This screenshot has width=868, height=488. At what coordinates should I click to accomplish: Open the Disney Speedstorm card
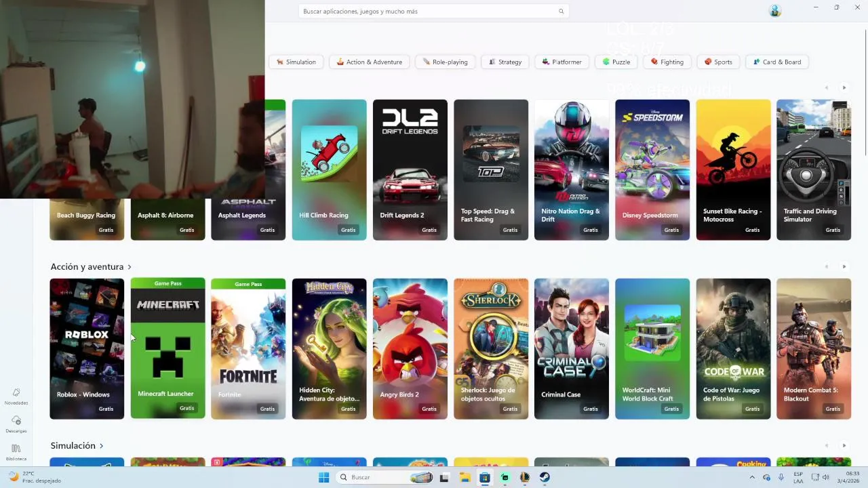[x=652, y=170]
